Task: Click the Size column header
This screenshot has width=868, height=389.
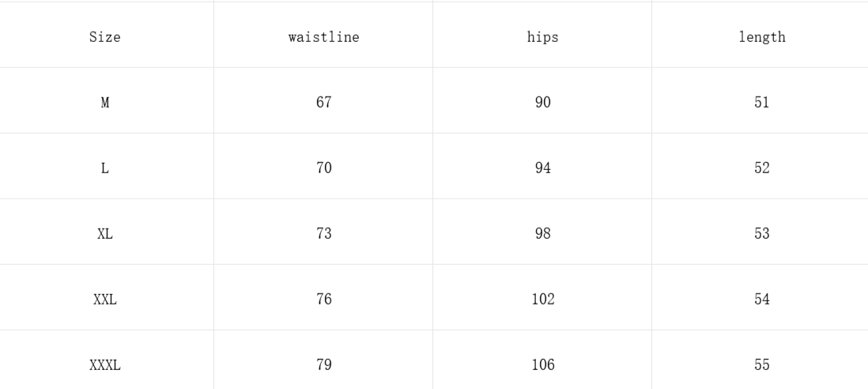Action: pyautogui.click(x=104, y=37)
